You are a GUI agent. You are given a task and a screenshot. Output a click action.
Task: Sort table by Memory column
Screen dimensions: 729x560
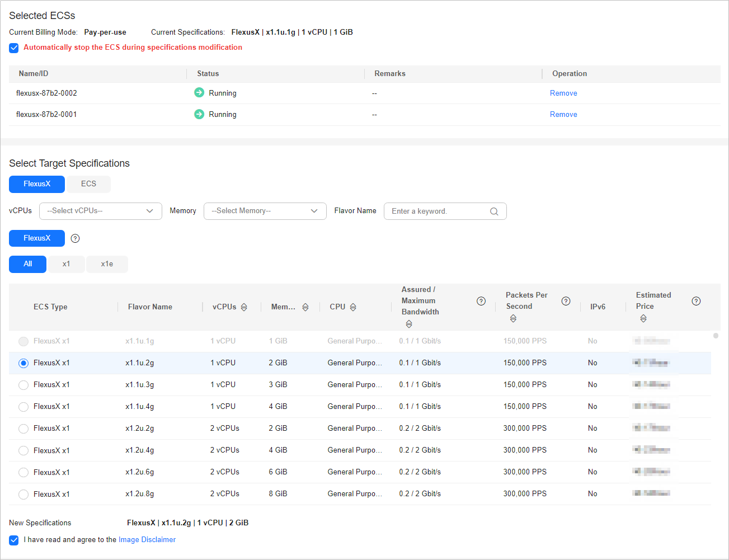pos(305,307)
